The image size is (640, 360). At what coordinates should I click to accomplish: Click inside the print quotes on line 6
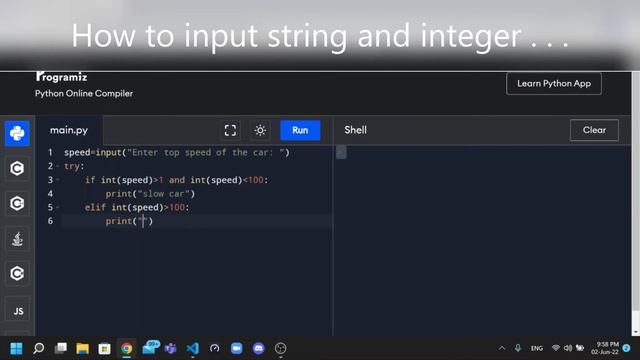coord(143,221)
